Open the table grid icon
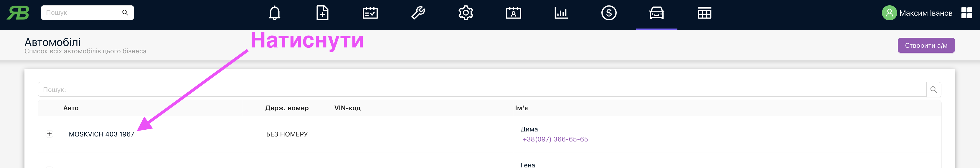The image size is (980, 168). click(704, 13)
